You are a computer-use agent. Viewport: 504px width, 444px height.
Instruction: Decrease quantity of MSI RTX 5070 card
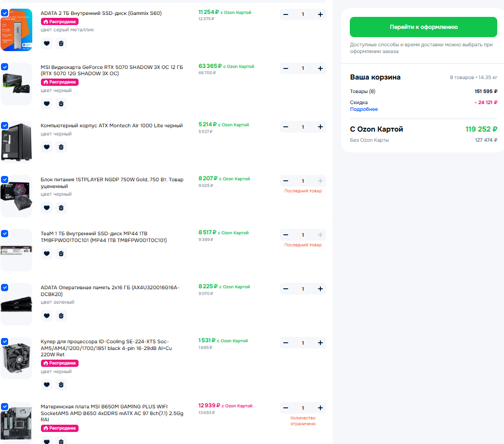point(286,68)
